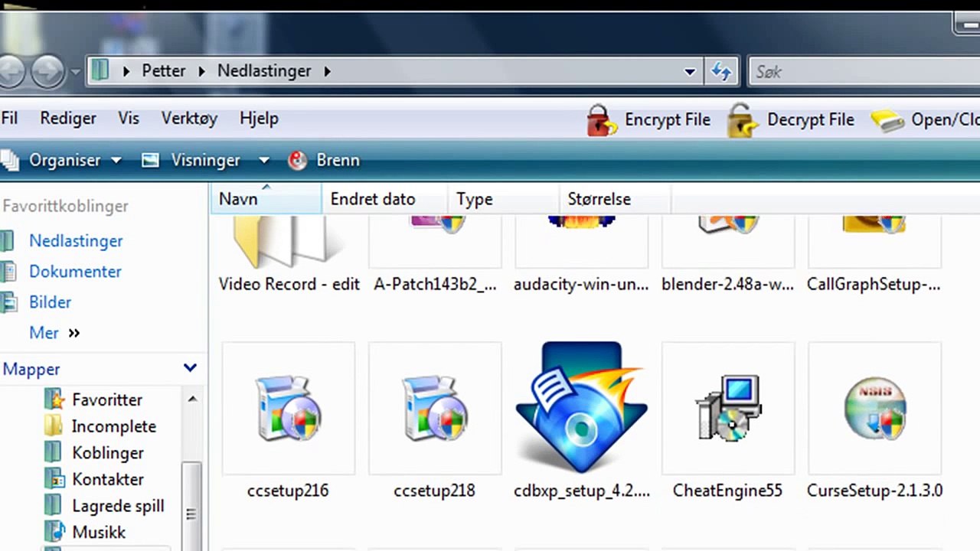Select the CurseSetup-2.1.3.0 installer icon
Image resolution: width=980 pixels, height=551 pixels.
[874, 409]
